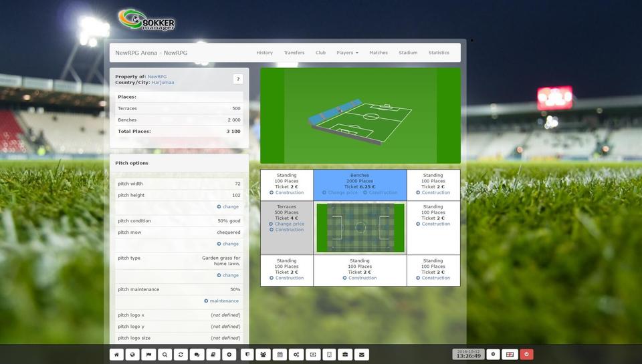Click the home icon in bottom toolbar
Viewport: 642px width, 364px height.
116,355
